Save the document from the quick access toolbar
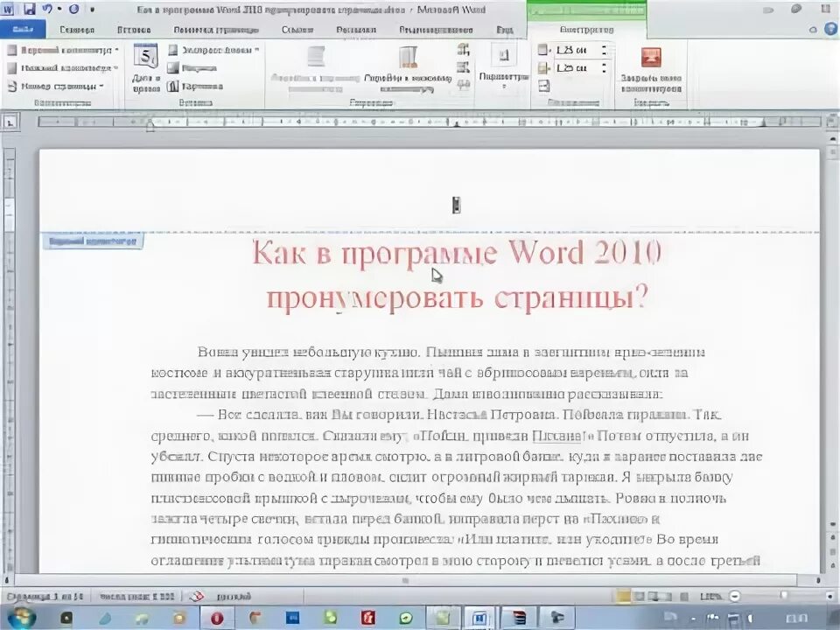This screenshot has height=630, width=840. point(29,9)
